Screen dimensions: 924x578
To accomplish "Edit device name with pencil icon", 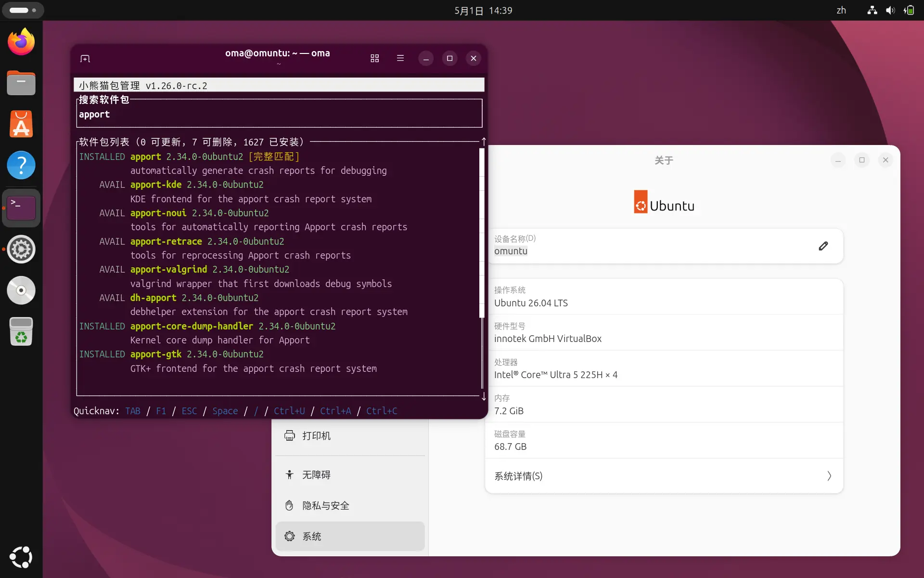I will pos(823,246).
